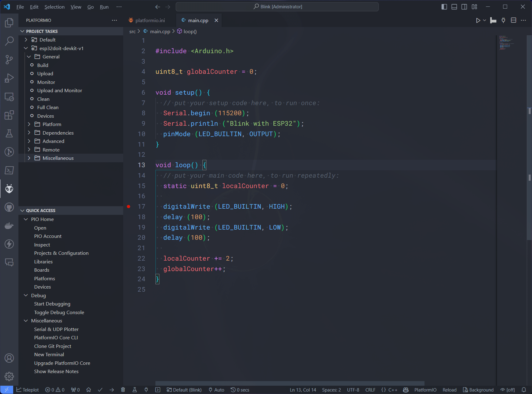532x394 pixels.
Task: Open the Source Control view
Action: 9,60
